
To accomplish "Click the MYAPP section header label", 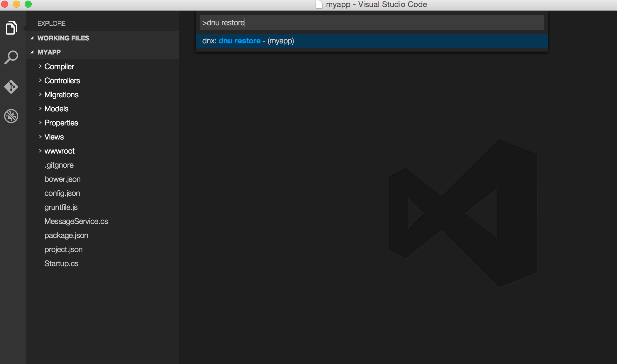I will click(49, 52).
